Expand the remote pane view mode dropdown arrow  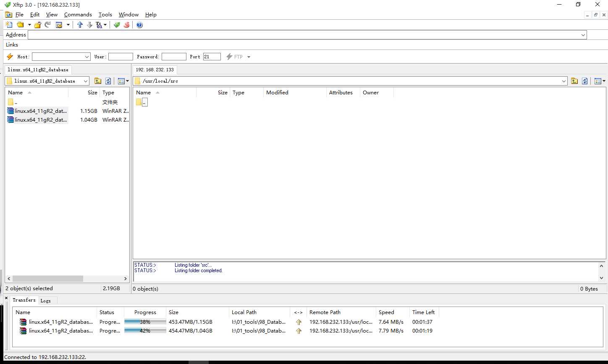click(x=604, y=81)
